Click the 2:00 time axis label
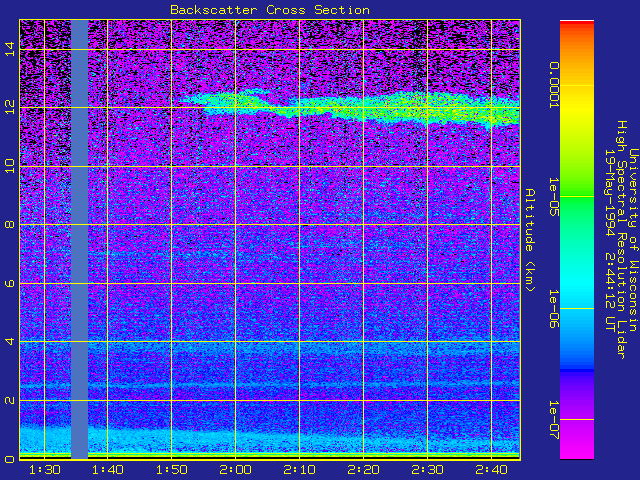Viewport: 640px width, 480px height. pyautogui.click(x=236, y=470)
